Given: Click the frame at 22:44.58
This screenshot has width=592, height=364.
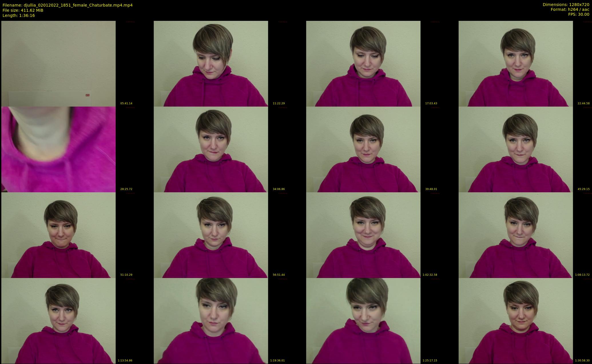Looking at the screenshot, I should click(x=516, y=63).
